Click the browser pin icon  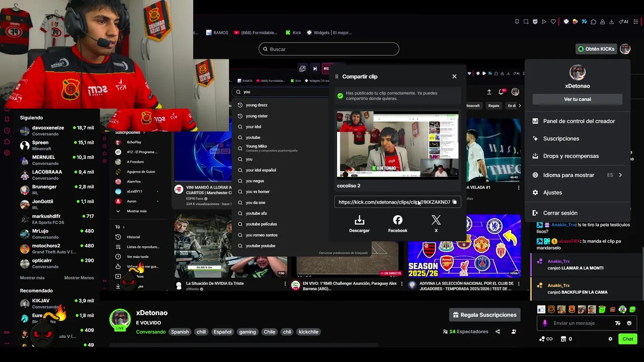(517, 22)
